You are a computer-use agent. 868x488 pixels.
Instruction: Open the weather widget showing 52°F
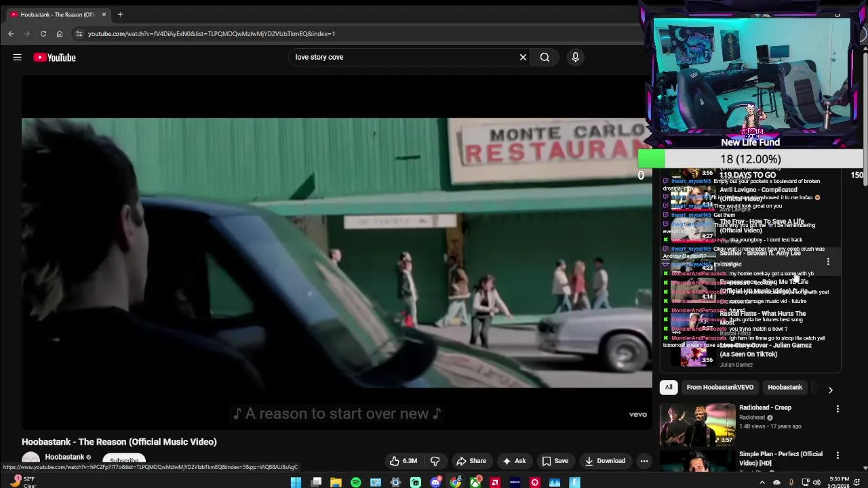coord(23,482)
